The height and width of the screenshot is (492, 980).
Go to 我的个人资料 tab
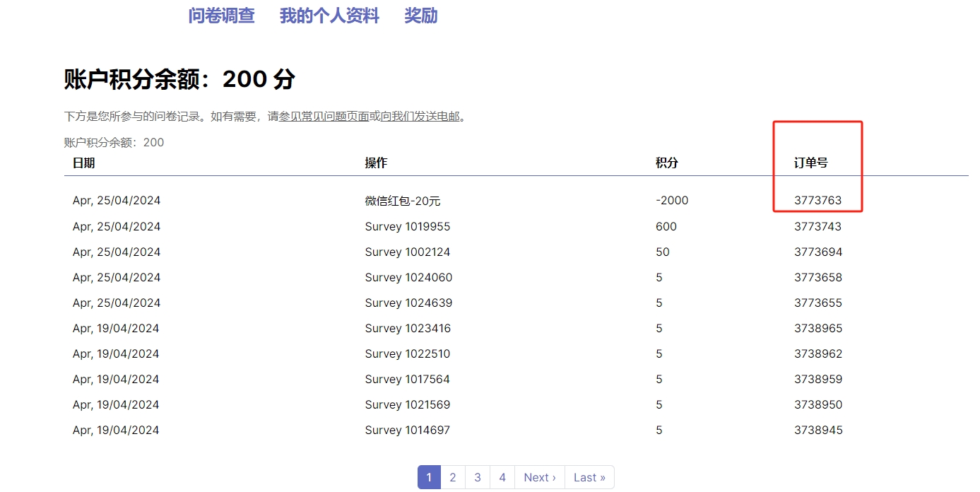[329, 16]
